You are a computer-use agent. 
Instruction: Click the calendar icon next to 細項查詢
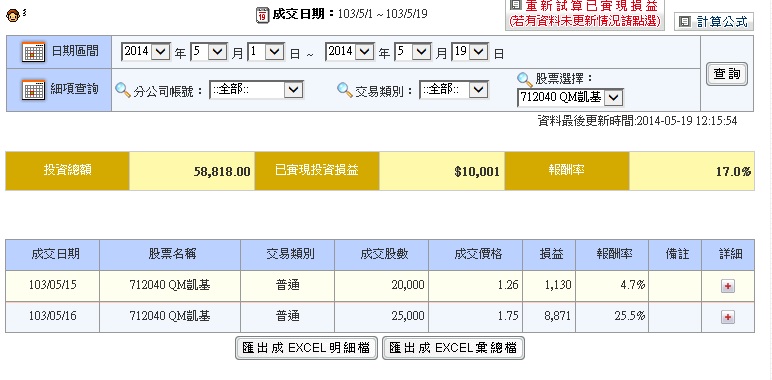(x=33, y=90)
